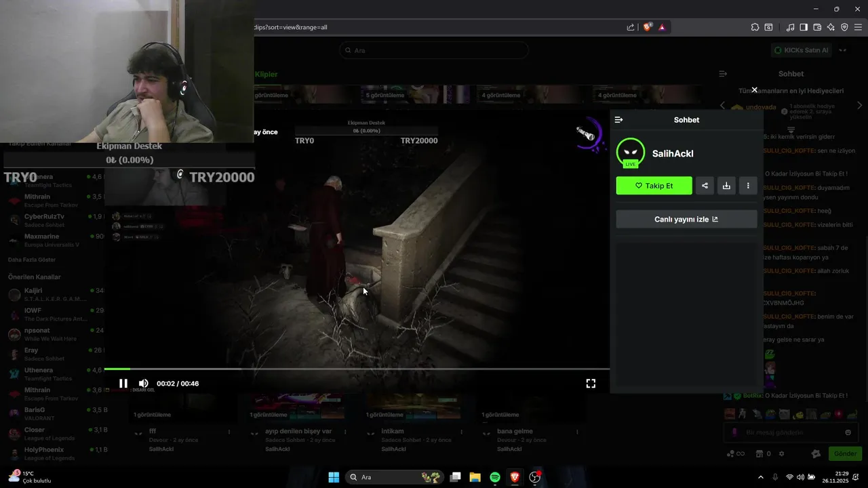The width and height of the screenshot is (868, 488).
Task: Open OBS Studio from the taskbar
Action: [535, 477]
